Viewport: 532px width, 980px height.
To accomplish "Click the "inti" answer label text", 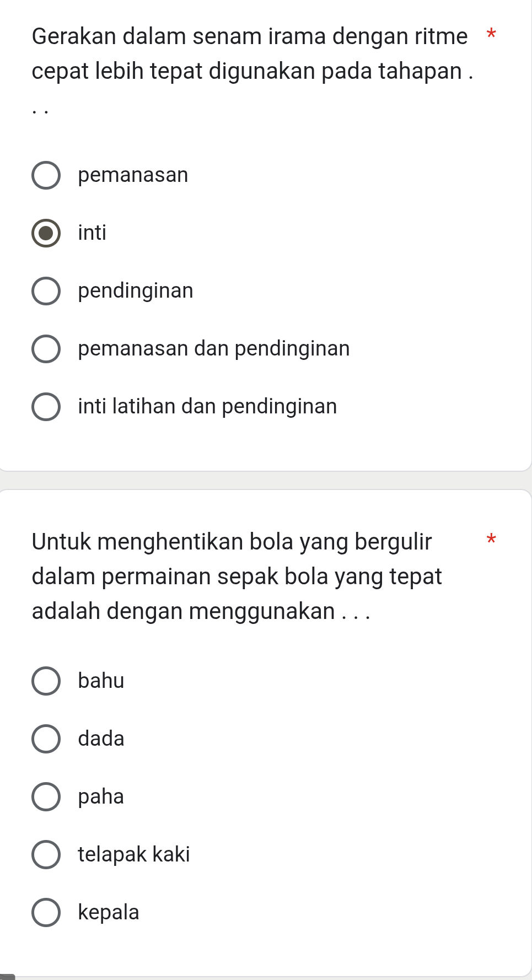I will pos(93,233).
